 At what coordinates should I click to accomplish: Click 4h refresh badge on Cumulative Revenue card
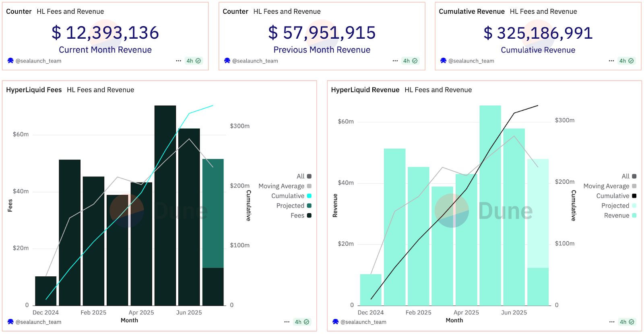click(627, 61)
